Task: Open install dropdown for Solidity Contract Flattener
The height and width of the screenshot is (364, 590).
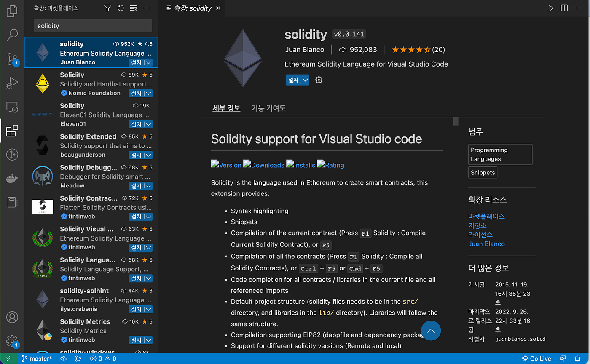Action: point(148,217)
